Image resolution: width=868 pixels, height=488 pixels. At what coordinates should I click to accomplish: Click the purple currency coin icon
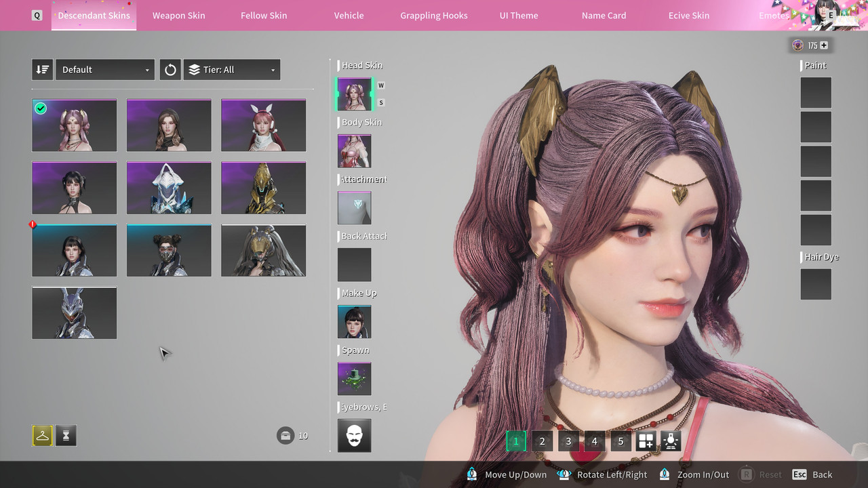pos(797,45)
